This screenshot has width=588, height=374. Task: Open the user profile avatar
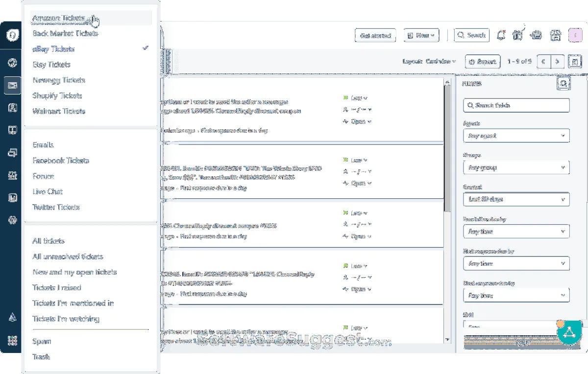[574, 35]
